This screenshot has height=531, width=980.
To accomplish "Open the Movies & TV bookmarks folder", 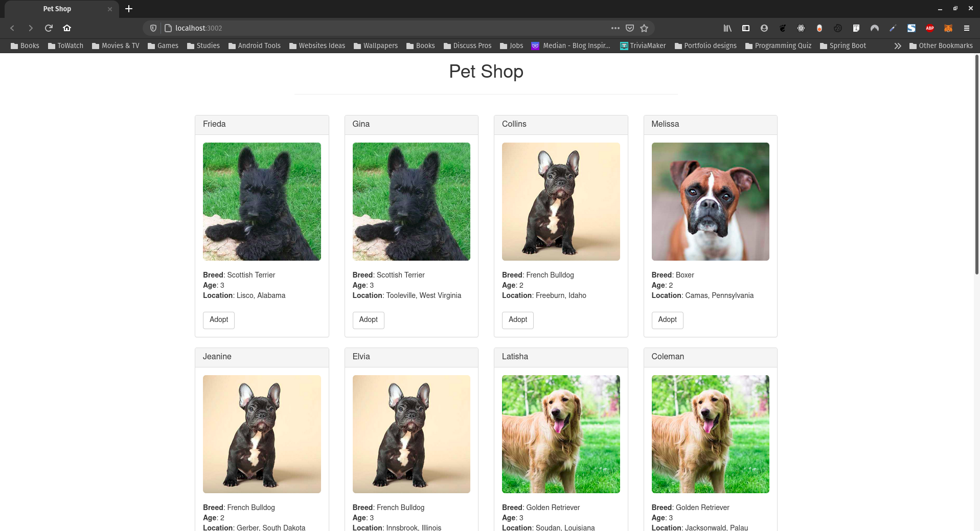I will [x=116, y=45].
